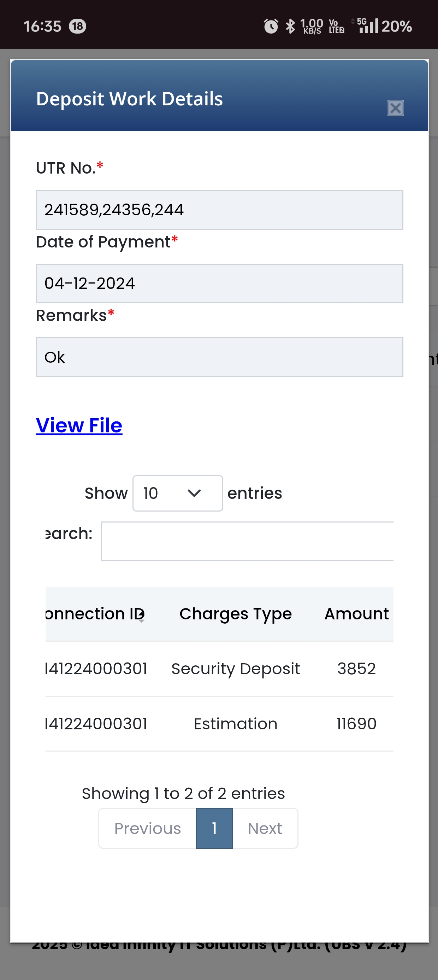Screen dimensions: 438x980
Task: Select page 1 in pagination
Action: point(214,828)
